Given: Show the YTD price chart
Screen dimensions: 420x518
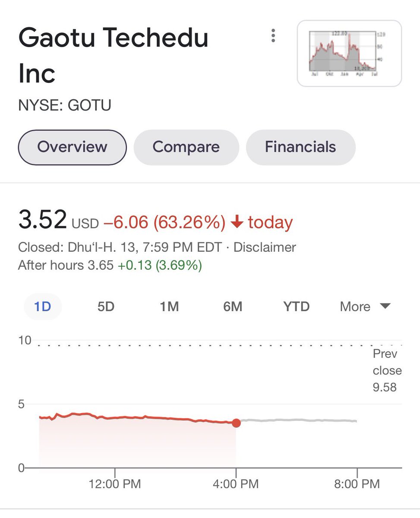Looking at the screenshot, I should point(297,307).
